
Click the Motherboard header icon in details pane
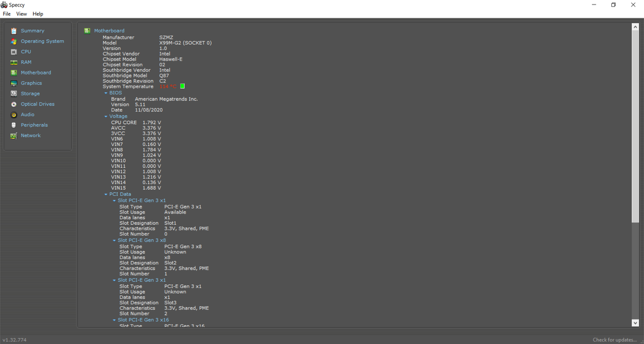tap(88, 31)
